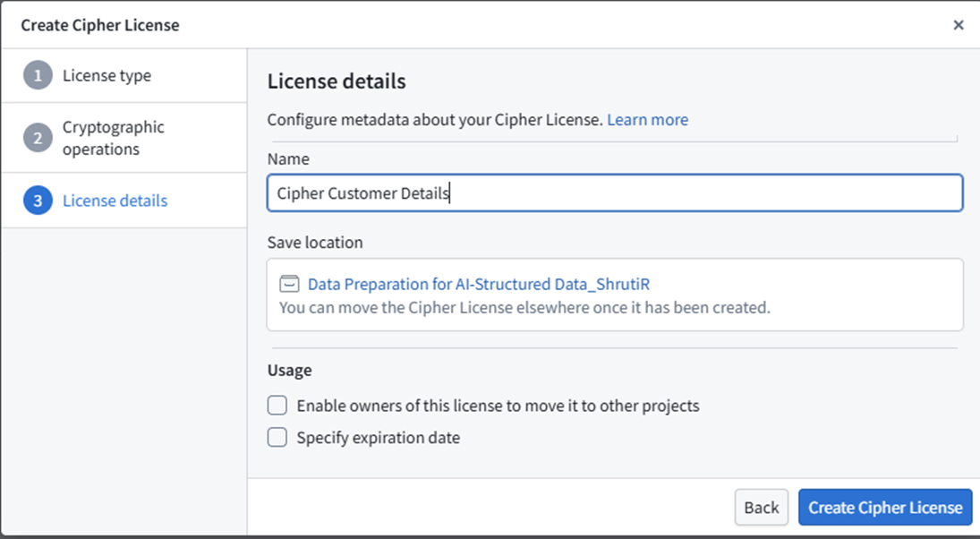Click the Save location label

pyautogui.click(x=315, y=243)
